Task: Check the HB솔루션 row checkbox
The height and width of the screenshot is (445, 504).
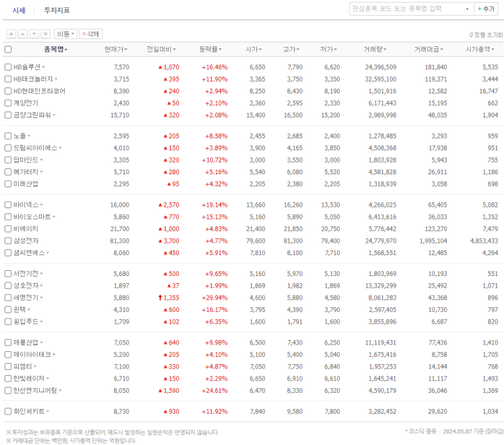Action: coord(8,67)
